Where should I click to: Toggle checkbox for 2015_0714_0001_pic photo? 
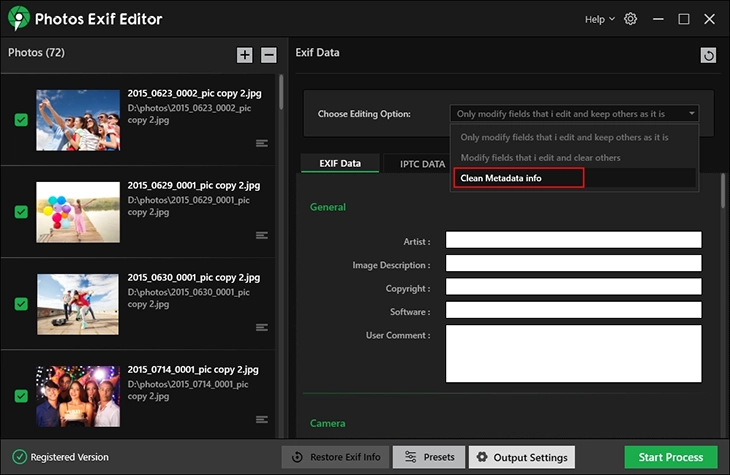tap(21, 396)
